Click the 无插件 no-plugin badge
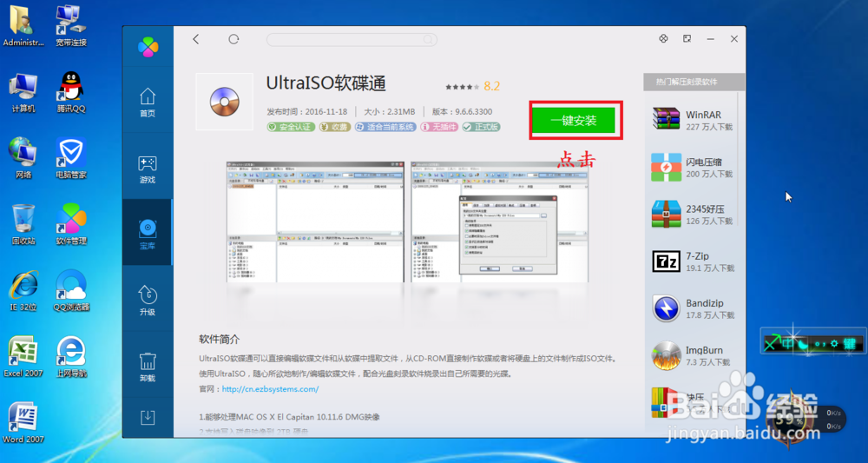This screenshot has width=868, height=463. 439,127
